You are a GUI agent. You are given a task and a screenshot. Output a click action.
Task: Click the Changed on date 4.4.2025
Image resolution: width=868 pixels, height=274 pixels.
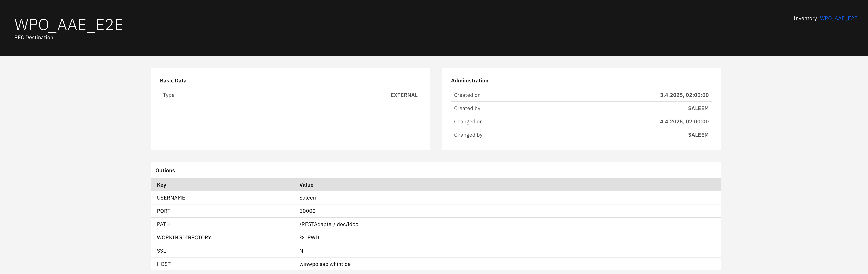(x=684, y=121)
